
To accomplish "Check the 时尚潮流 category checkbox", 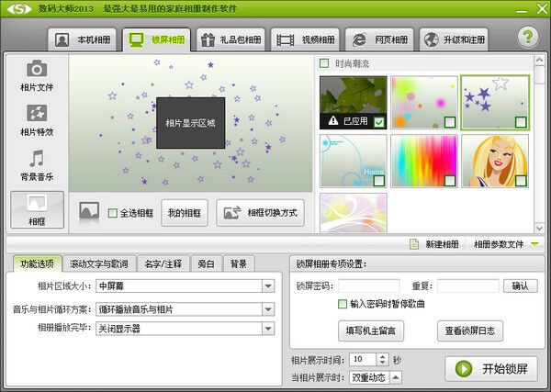I will [324, 63].
